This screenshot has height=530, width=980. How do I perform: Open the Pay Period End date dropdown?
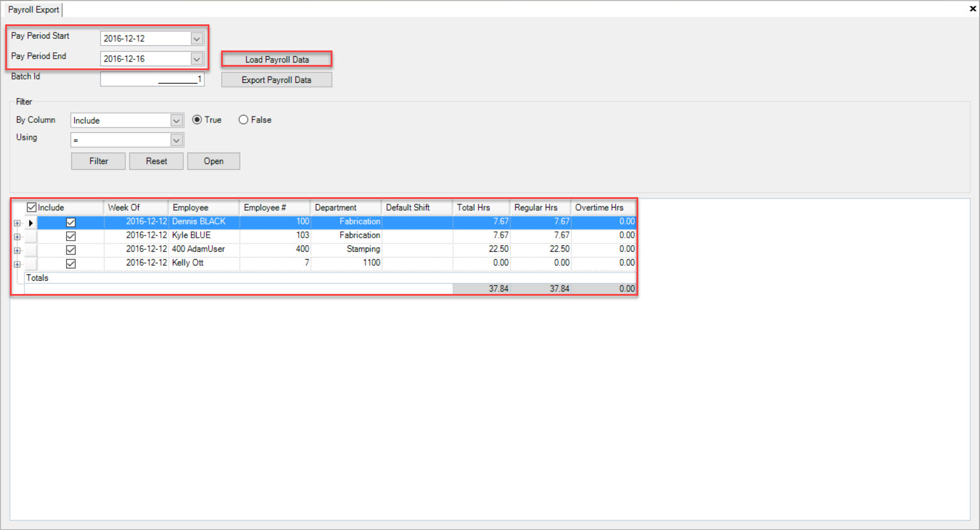(x=197, y=59)
